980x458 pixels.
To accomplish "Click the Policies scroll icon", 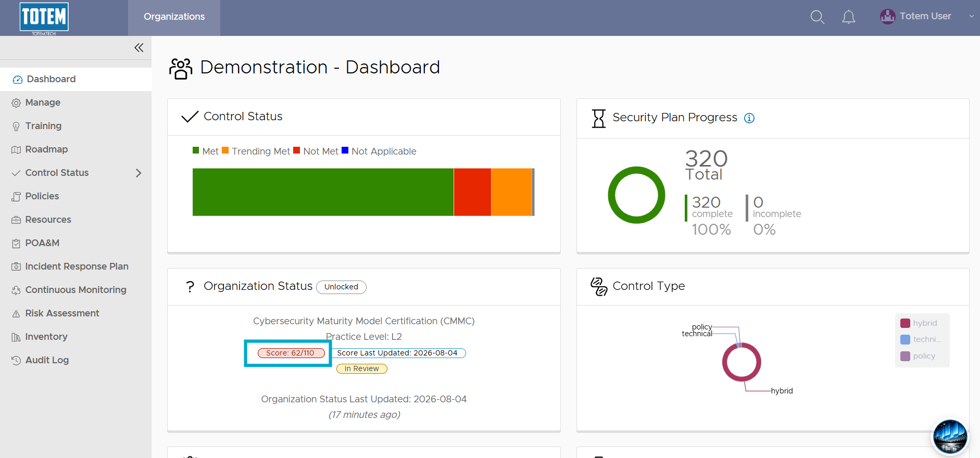I will click(16, 197).
